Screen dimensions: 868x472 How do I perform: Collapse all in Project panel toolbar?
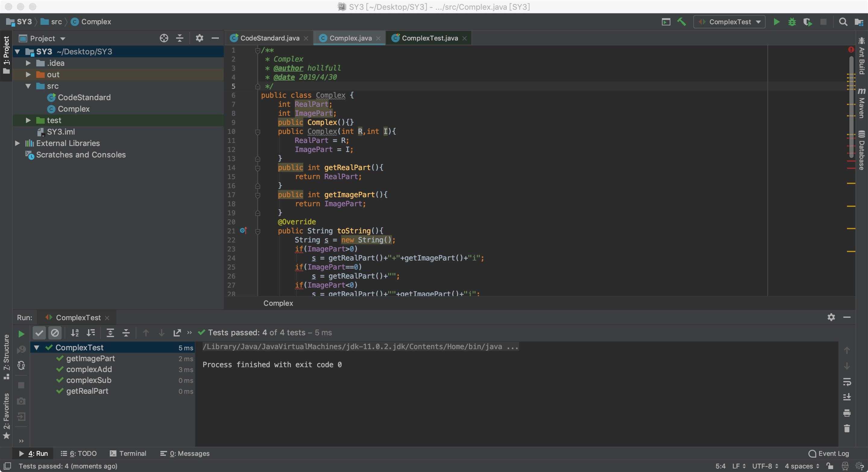180,38
